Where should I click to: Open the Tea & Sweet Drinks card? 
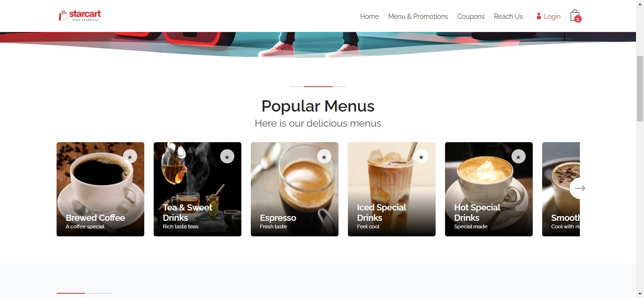tap(198, 189)
